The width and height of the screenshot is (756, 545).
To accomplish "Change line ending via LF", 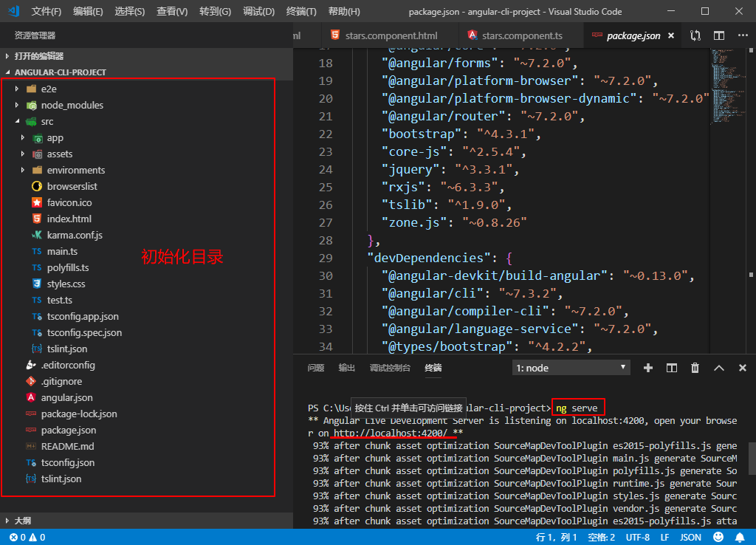I will coord(664,538).
